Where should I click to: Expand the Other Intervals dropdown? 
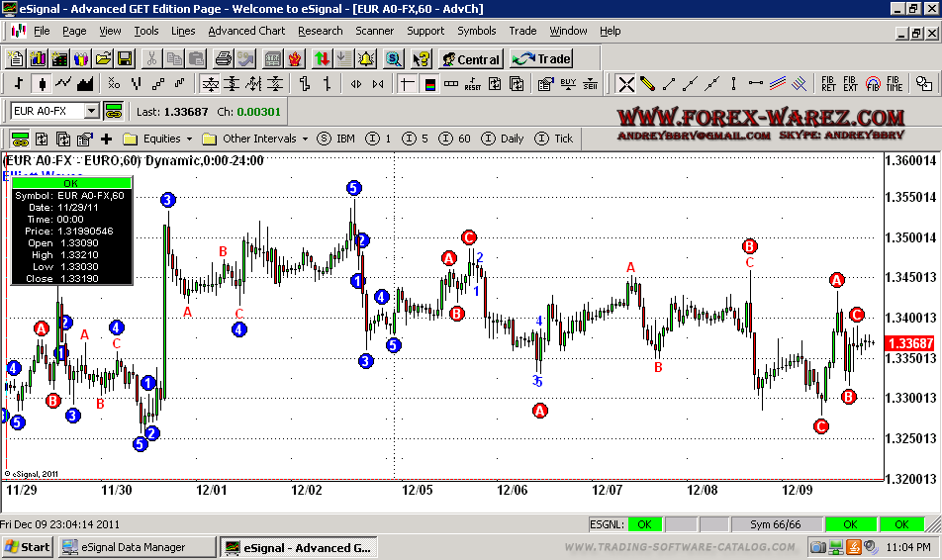[x=305, y=139]
